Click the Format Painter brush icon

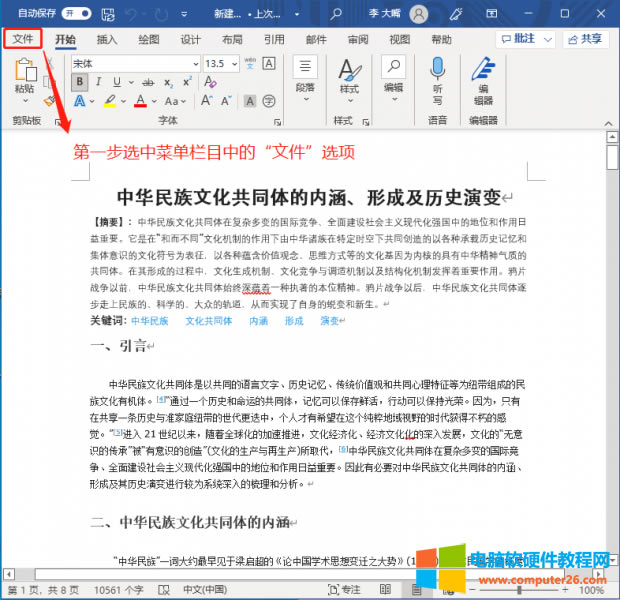pyautogui.click(x=50, y=101)
